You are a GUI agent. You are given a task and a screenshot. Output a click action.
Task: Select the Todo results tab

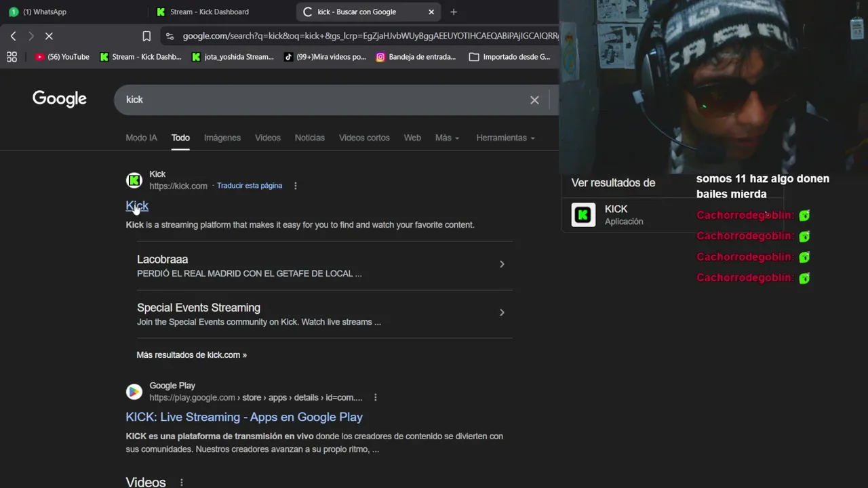tap(180, 138)
